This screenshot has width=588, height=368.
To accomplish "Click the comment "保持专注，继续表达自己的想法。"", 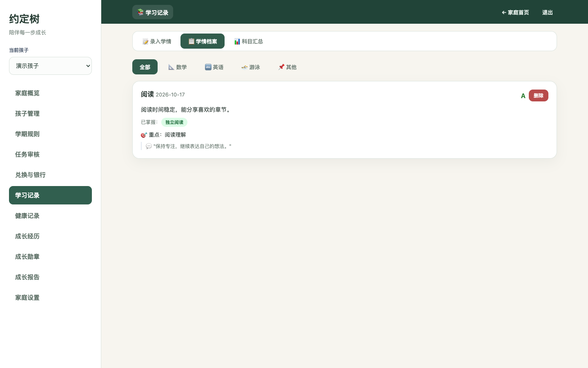I will [x=189, y=146].
